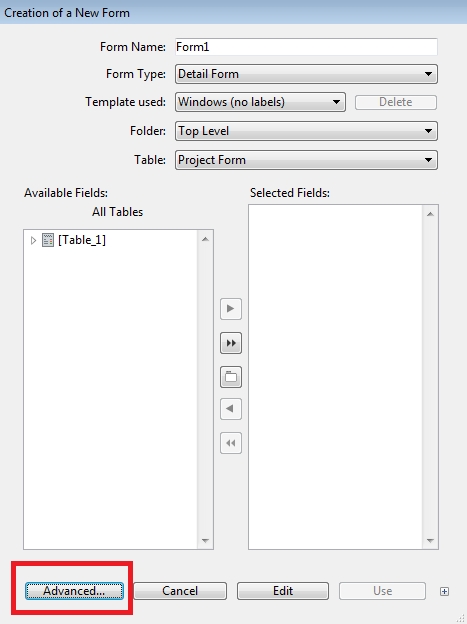Image resolution: width=467 pixels, height=624 pixels.
Task: Add all fields with double right-arrow button
Action: [x=231, y=343]
